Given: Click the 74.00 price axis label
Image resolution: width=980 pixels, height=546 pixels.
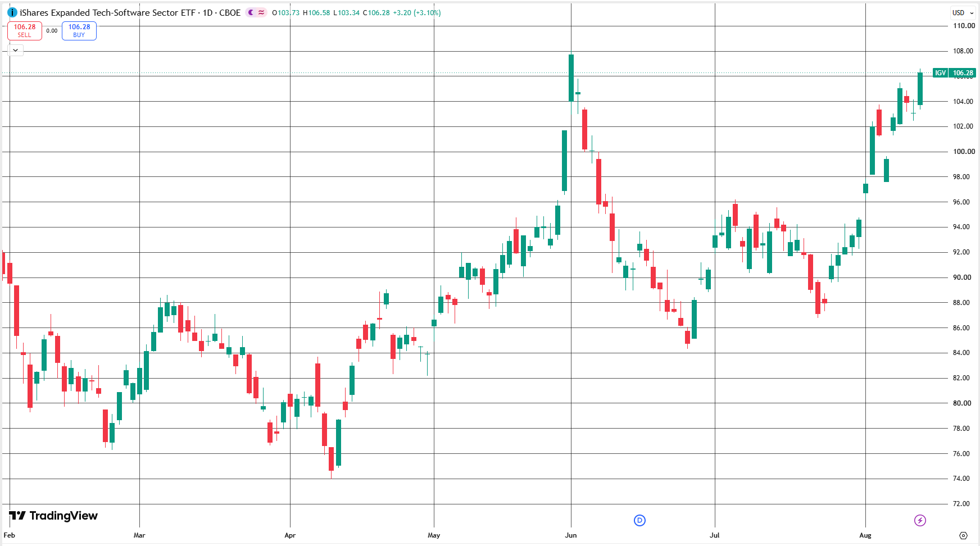Looking at the screenshot, I should pyautogui.click(x=961, y=479).
